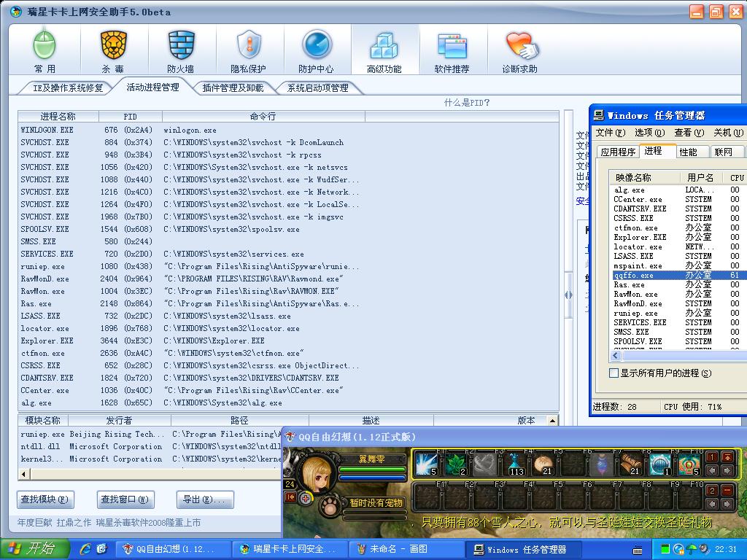Sort Task Manager by 映像名称 column
The image size is (747, 560).
point(645,178)
